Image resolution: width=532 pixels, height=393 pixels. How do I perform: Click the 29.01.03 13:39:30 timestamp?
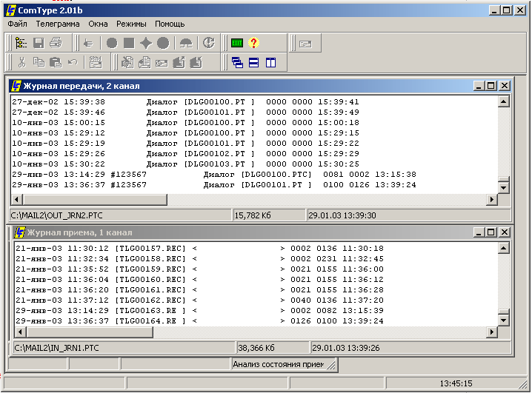(x=342, y=215)
